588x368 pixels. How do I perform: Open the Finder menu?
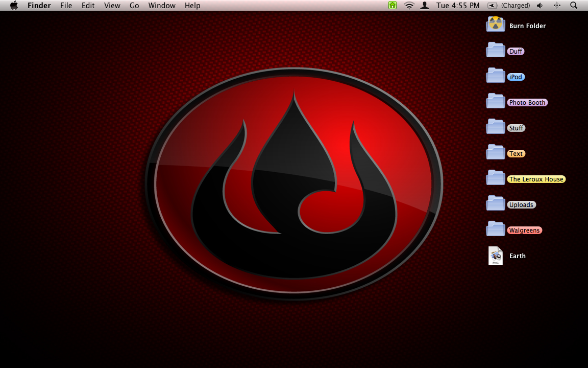[x=39, y=6]
